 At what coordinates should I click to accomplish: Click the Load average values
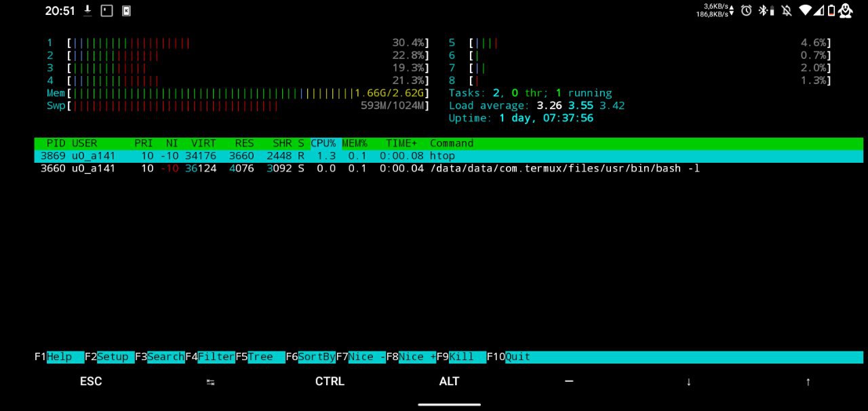coord(580,106)
